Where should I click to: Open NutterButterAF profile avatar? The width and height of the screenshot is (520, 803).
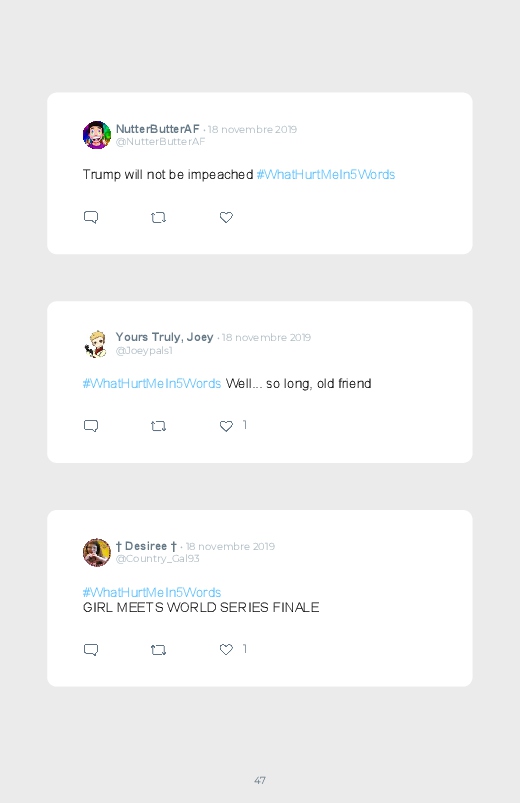click(x=97, y=135)
